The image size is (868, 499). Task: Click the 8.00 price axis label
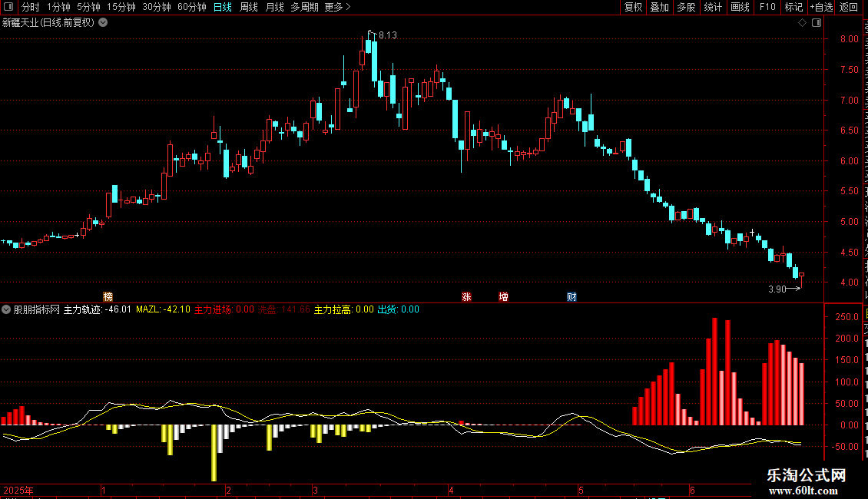pyautogui.click(x=849, y=39)
